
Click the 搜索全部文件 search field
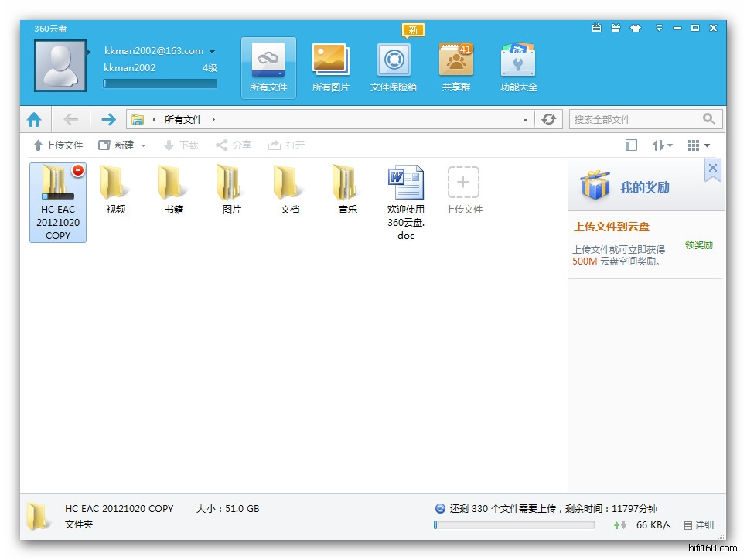click(634, 119)
